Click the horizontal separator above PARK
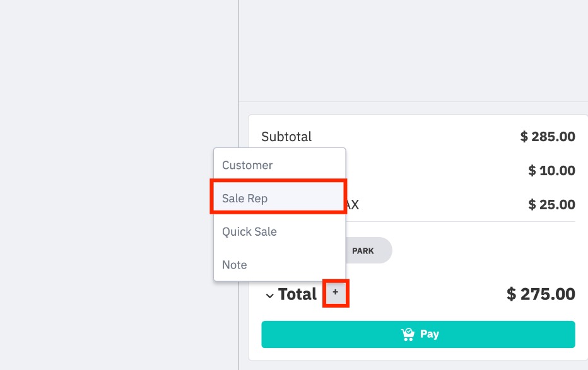 tap(461, 222)
